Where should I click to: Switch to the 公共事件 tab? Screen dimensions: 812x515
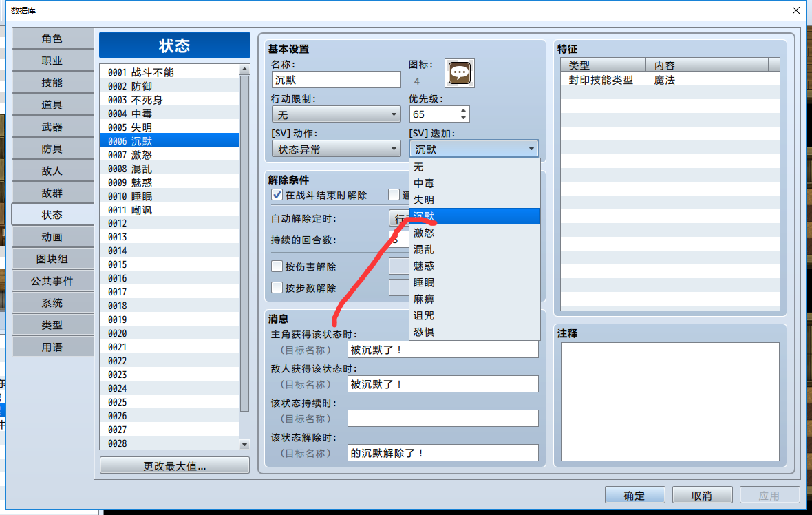[x=52, y=281]
